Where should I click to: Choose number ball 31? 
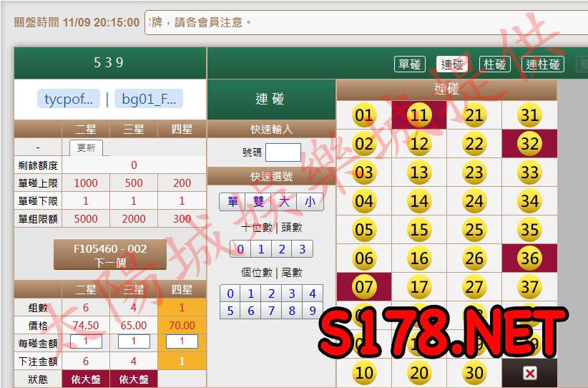529,115
